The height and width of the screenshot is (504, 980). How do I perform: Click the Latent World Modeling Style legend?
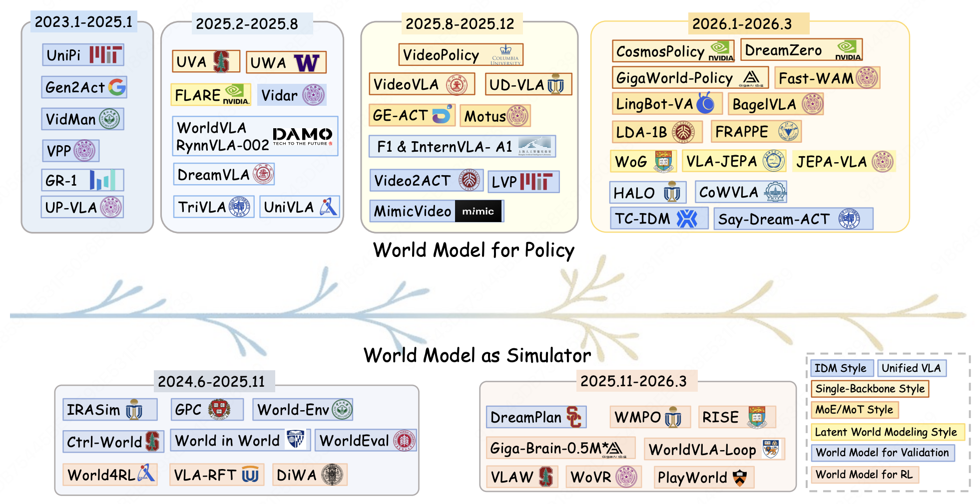(887, 432)
